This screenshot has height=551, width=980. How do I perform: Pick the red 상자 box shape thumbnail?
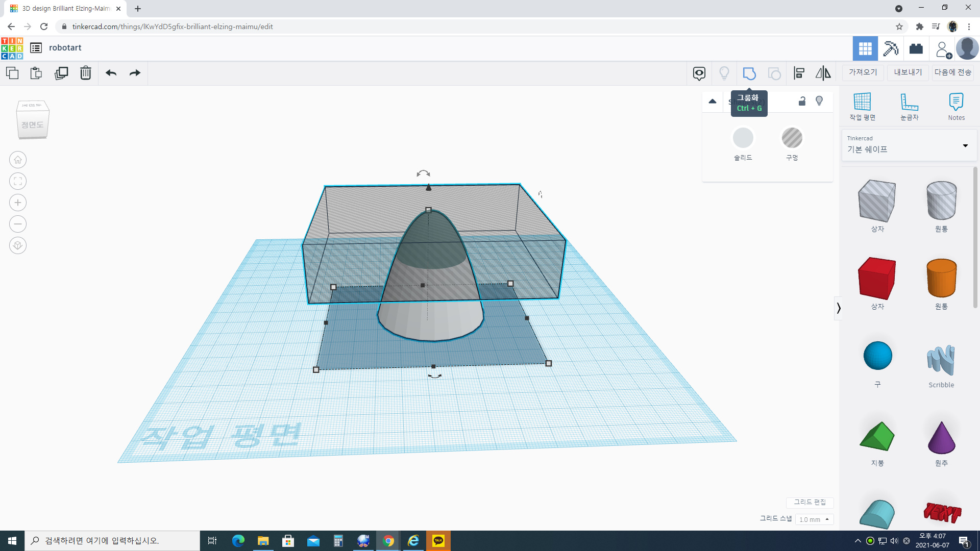click(x=877, y=279)
